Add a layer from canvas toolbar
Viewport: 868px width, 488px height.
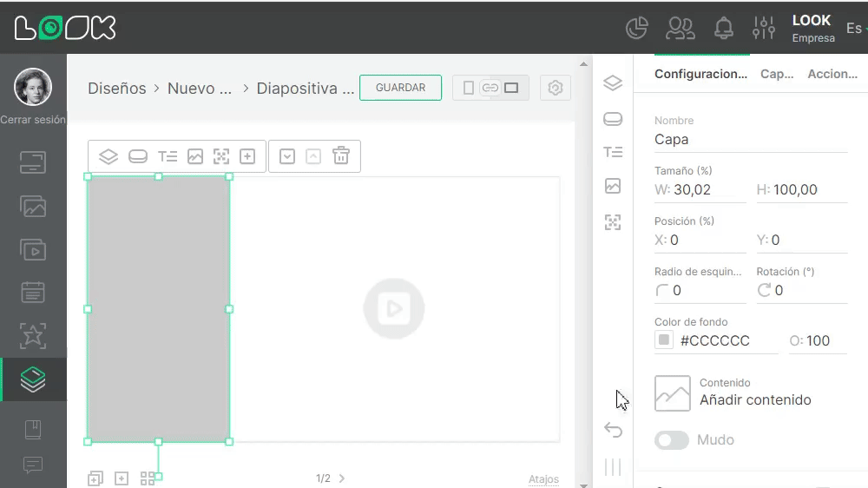click(108, 157)
